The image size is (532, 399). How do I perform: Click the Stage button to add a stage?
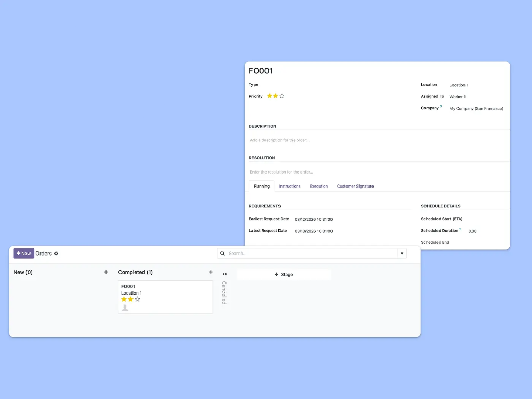click(x=284, y=274)
